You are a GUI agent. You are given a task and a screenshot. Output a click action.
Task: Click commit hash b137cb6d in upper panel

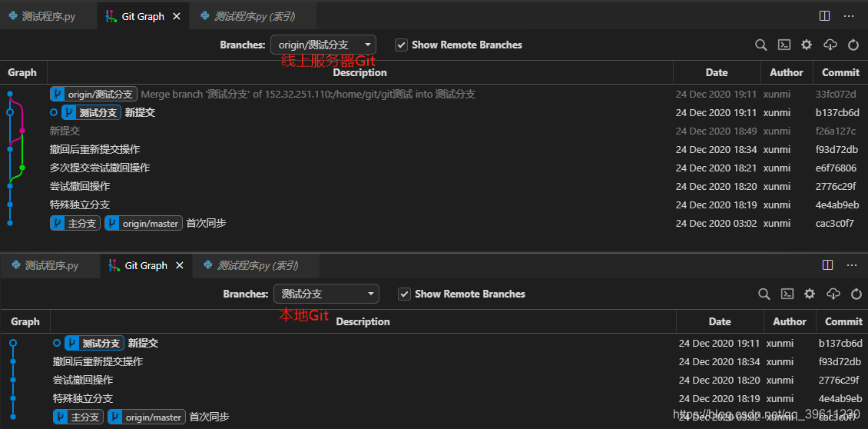[x=837, y=112]
